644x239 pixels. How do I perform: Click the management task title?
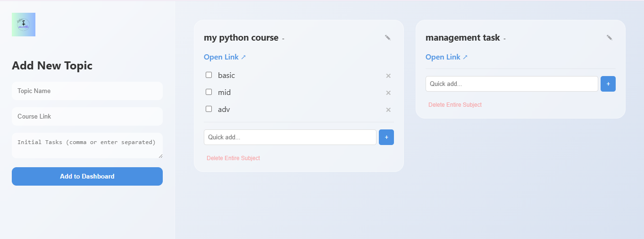463,38
